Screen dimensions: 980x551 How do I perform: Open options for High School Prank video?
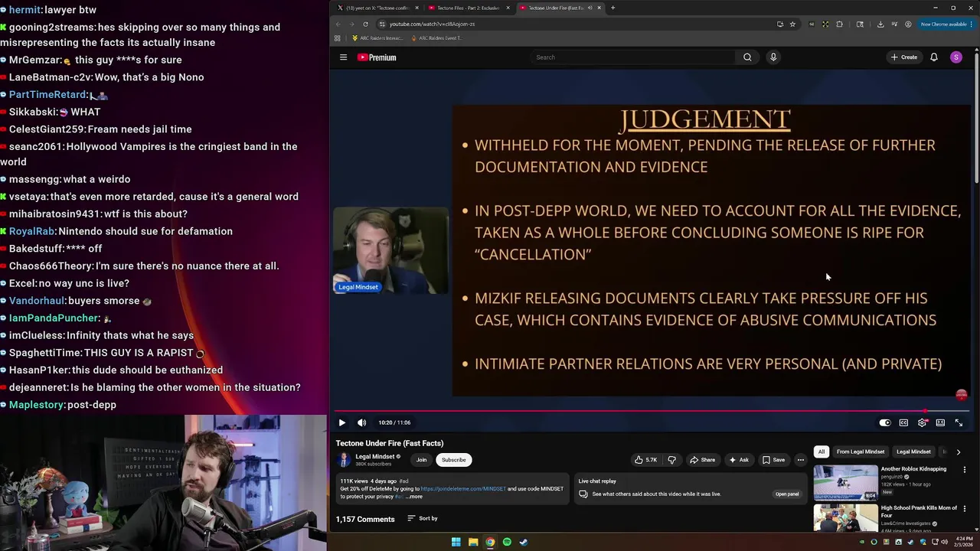[x=965, y=509]
